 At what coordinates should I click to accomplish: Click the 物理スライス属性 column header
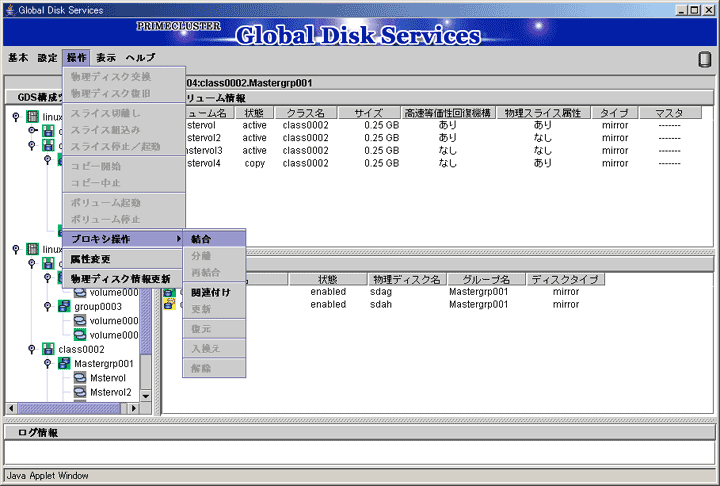click(543, 113)
